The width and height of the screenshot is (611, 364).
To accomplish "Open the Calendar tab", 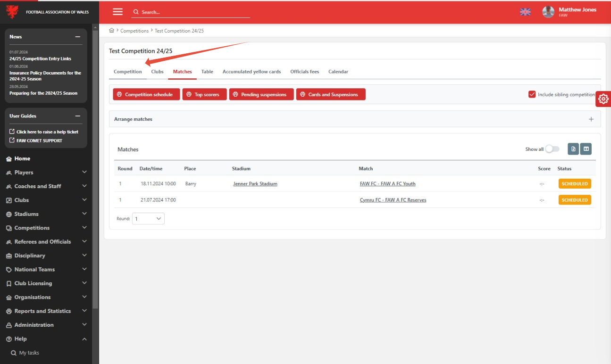I will (x=338, y=72).
